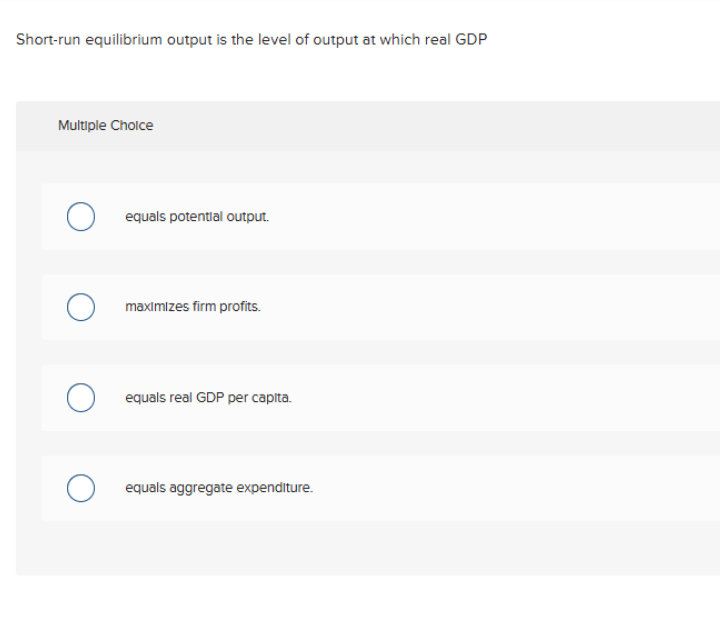This screenshot has width=720, height=619.
Task: Click the 'equals potential output.' answer text
Action: (197, 216)
